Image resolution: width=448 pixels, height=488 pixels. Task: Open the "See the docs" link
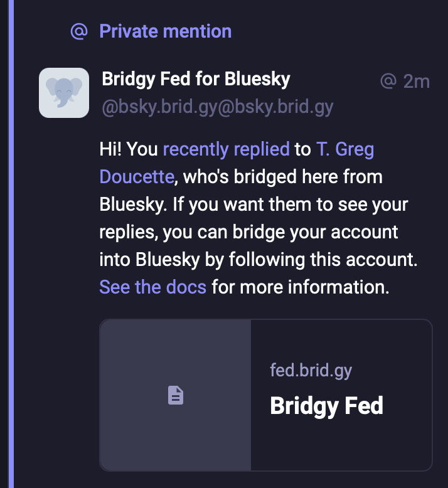point(152,287)
